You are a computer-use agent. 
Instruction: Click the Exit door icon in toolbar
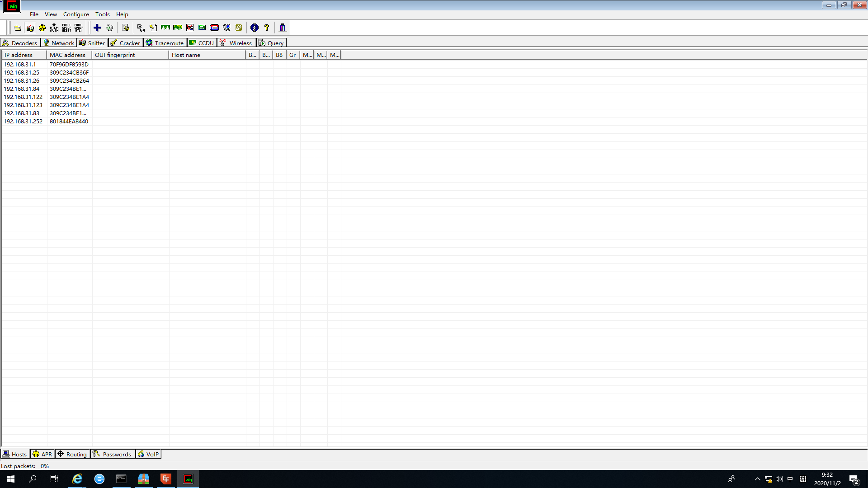283,28
